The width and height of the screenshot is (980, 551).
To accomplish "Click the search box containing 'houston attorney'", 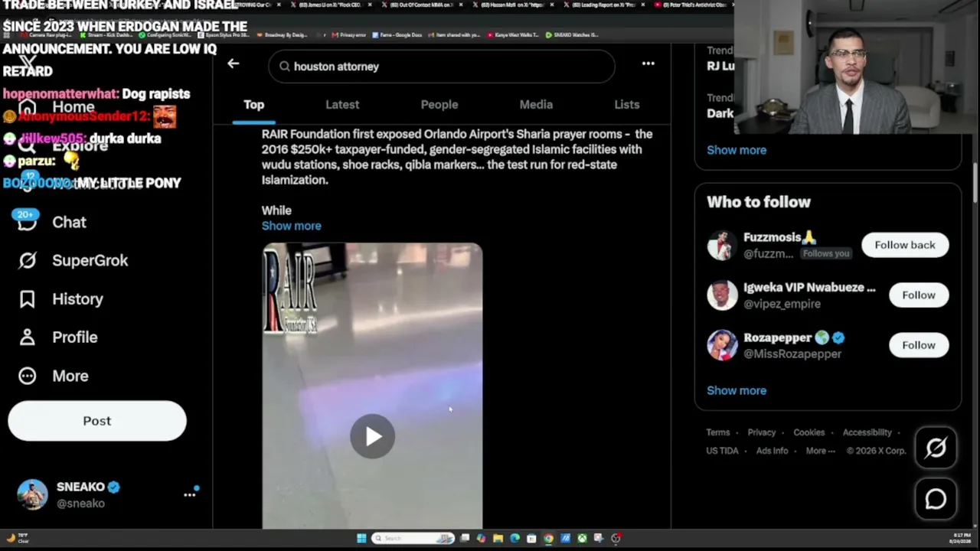I will pos(442,67).
